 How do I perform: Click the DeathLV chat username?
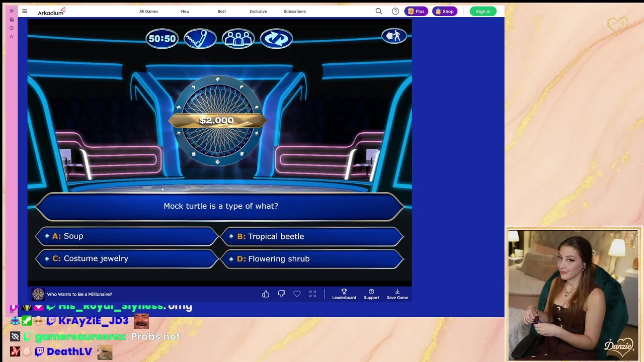[x=70, y=352]
